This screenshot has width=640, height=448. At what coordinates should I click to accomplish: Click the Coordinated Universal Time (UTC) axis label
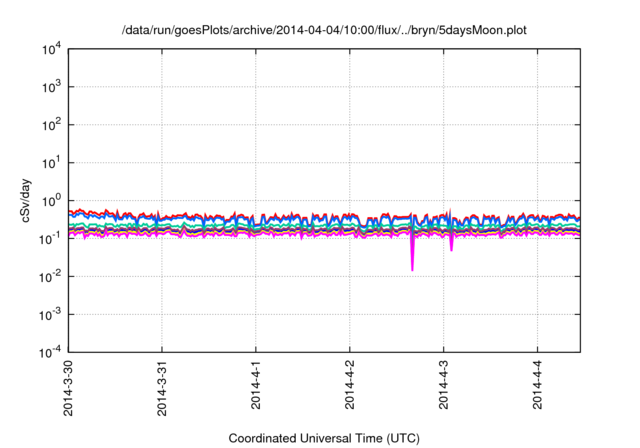pos(324,439)
